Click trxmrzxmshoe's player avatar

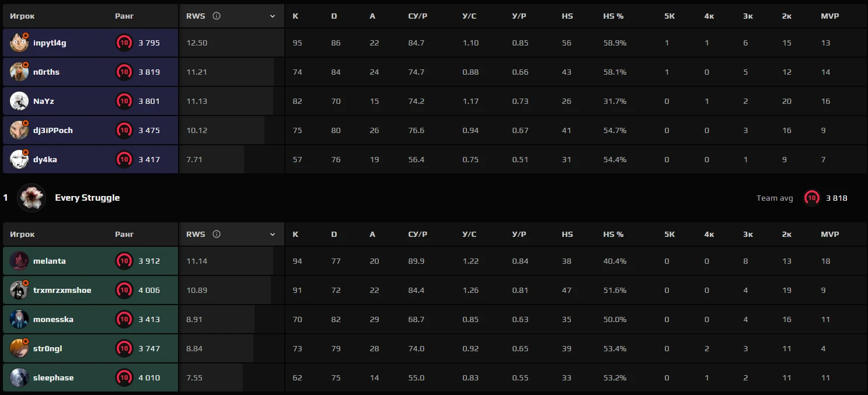tap(19, 290)
